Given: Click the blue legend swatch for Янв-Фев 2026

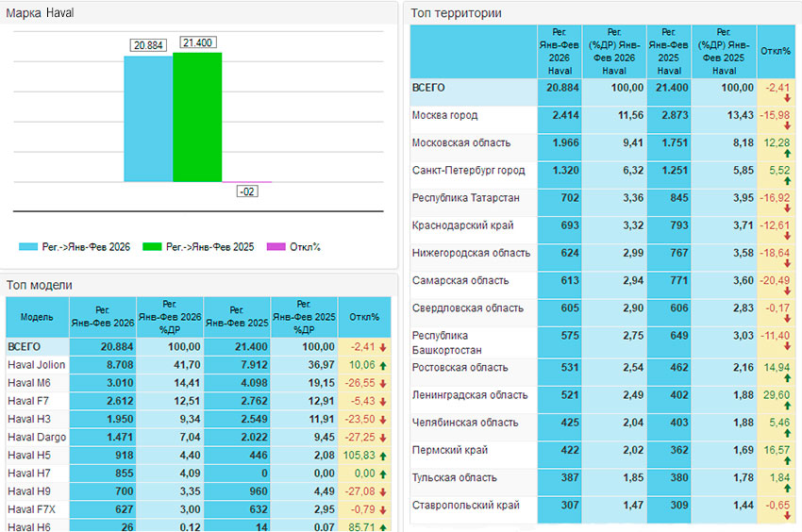Looking at the screenshot, I should coord(29,247).
